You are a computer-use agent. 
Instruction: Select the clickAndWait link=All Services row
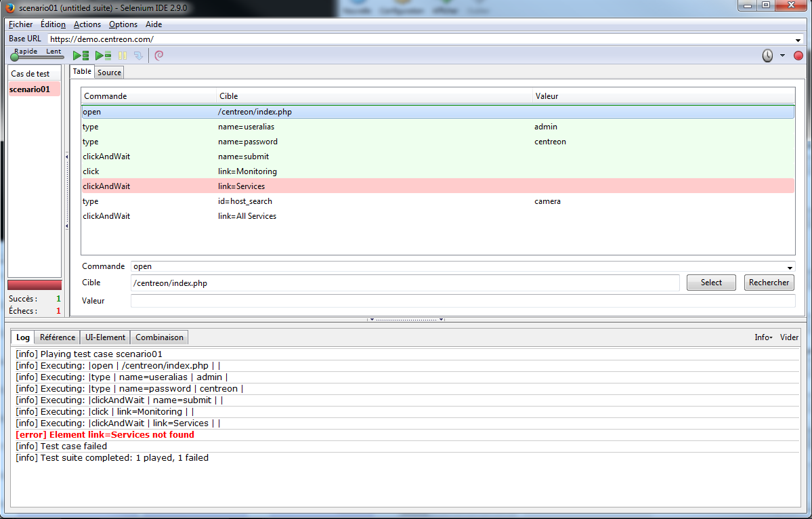pos(437,216)
